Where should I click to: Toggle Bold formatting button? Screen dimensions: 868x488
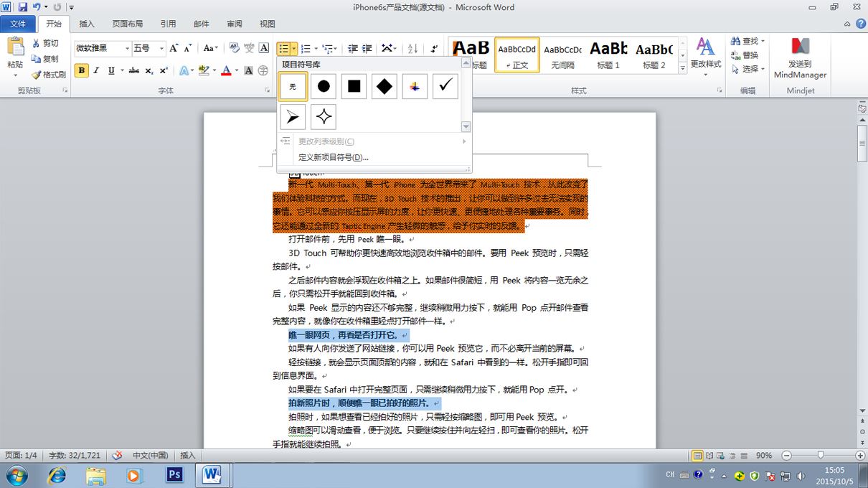pyautogui.click(x=81, y=70)
